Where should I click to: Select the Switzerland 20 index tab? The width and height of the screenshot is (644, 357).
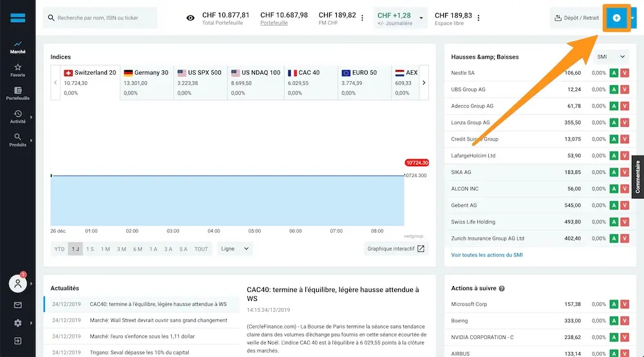click(90, 82)
